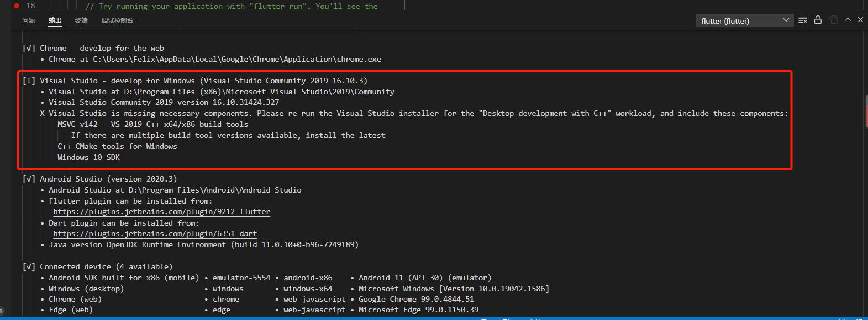This screenshot has height=320, width=868.
Task: Open the log output file icon
Action: click(833, 20)
